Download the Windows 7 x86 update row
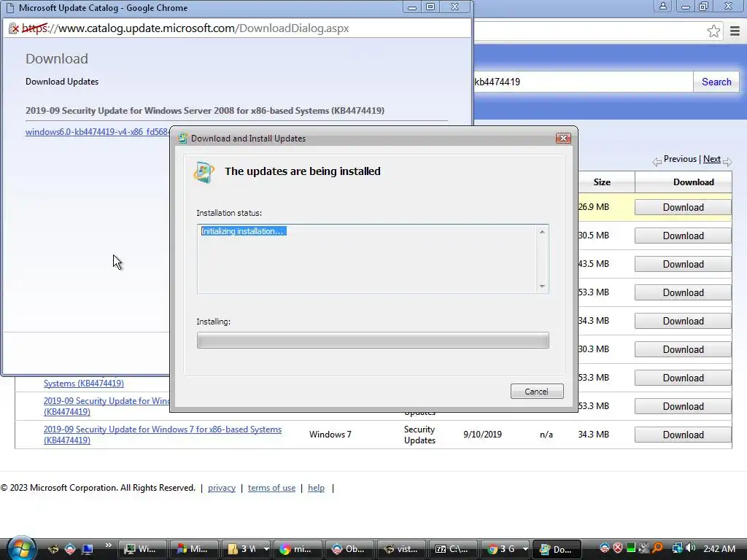747x560 pixels. [683, 435]
